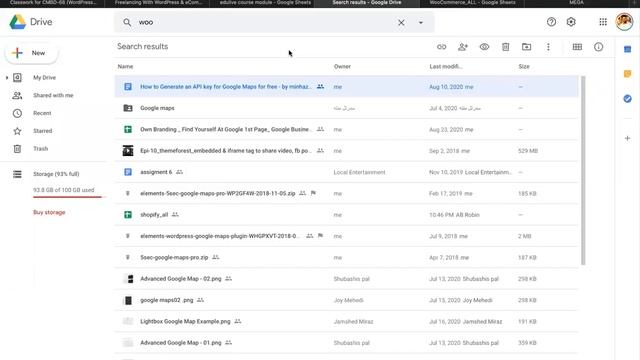The width and height of the screenshot is (640, 360).
Task: Open the Settings gear icon
Action: [x=571, y=22]
